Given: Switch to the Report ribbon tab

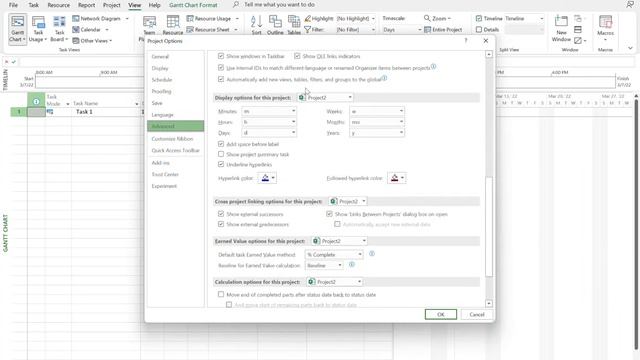Looking at the screenshot, I should [86, 5].
